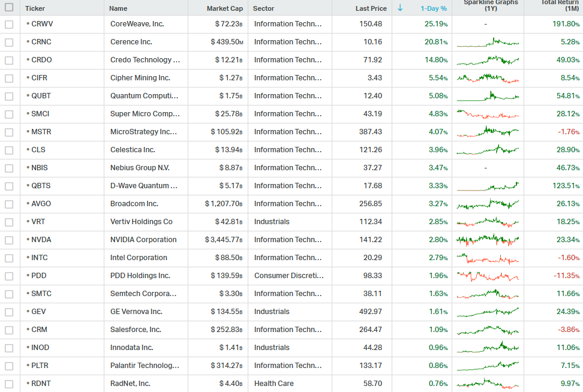The width and height of the screenshot is (583, 392).
Task: Tick the MSTR row checkbox
Action: [9, 132]
